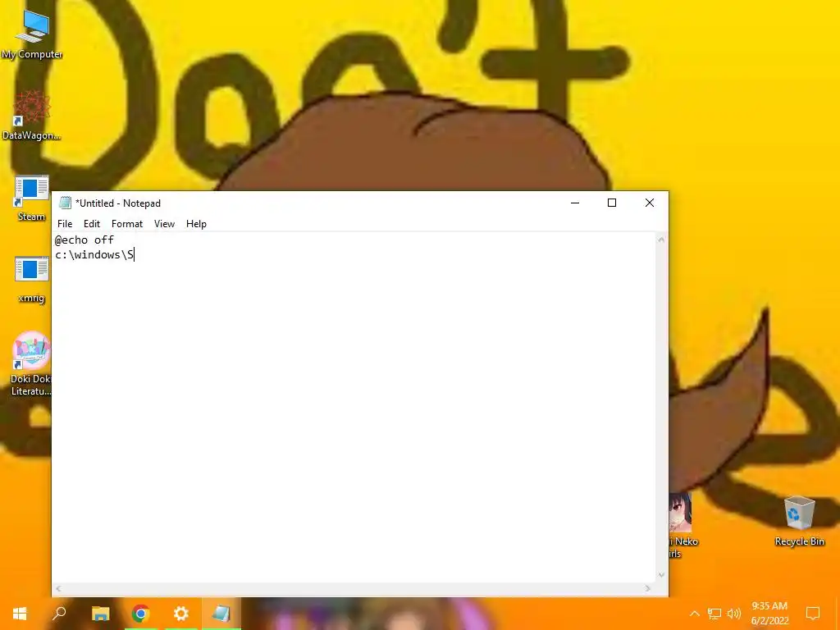The image size is (840, 630).
Task: Open the volume speaker tray icon
Action: 734,614
